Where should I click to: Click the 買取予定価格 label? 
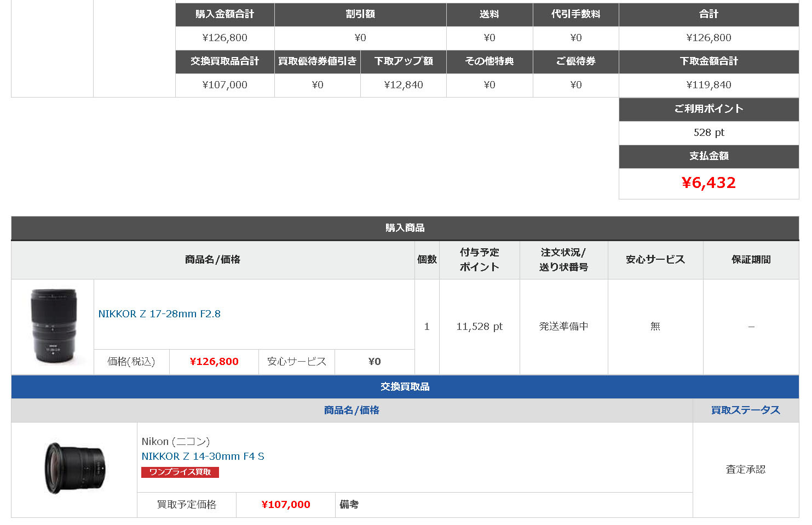(187, 505)
